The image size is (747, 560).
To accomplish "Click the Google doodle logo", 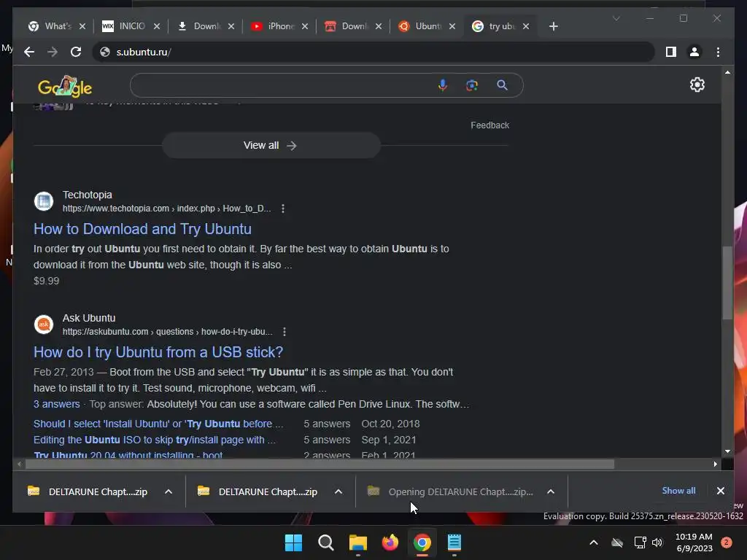I will tap(65, 86).
